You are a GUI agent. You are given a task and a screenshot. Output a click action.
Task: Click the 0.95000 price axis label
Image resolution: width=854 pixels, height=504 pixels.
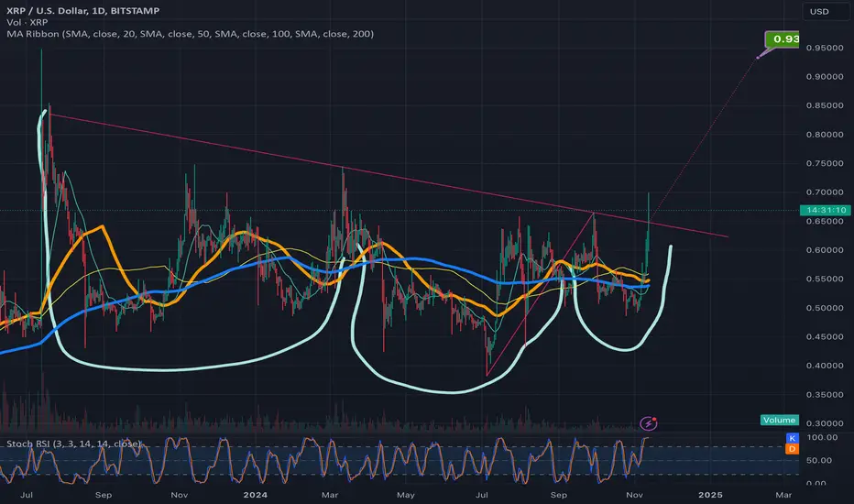coord(825,48)
